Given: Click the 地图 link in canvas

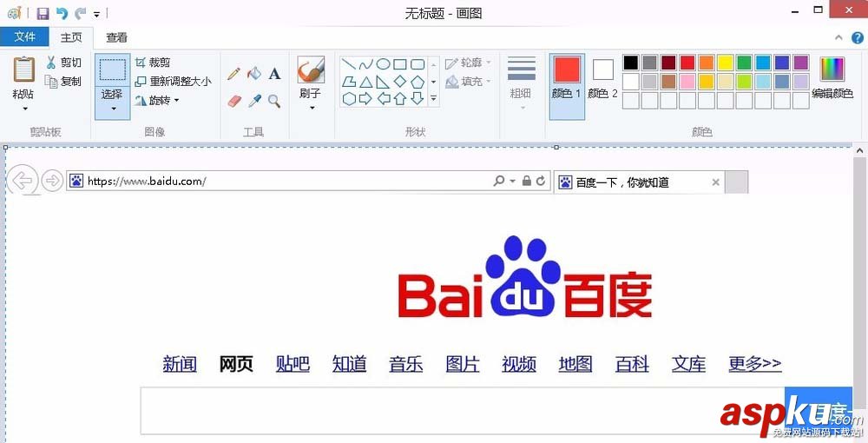Looking at the screenshot, I should click(575, 364).
